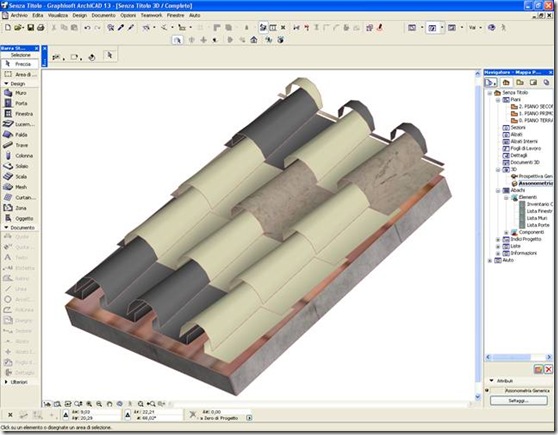Expand the Liste tree node

pos(498,246)
